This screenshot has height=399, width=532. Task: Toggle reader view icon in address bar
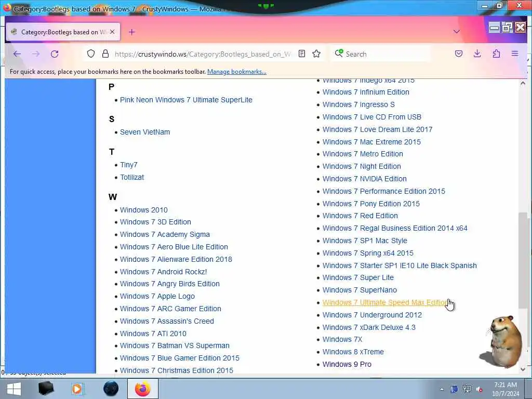tap(302, 54)
